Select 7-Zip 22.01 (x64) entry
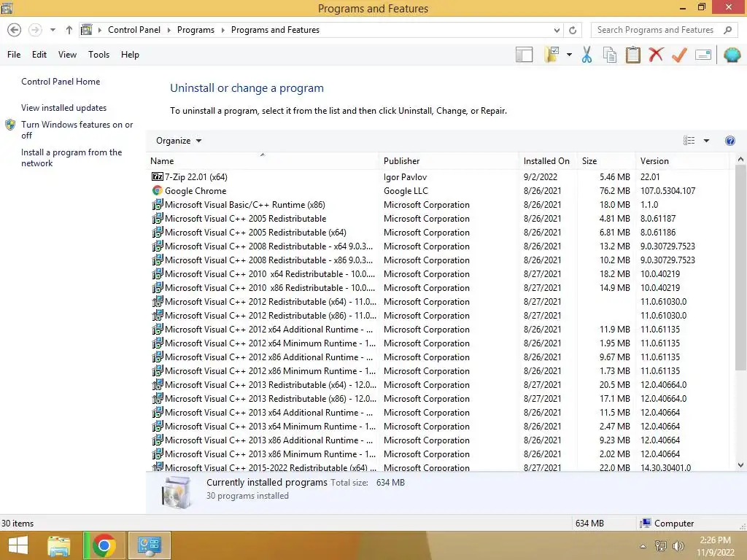Screen dimensions: 747x560 point(438,177)
